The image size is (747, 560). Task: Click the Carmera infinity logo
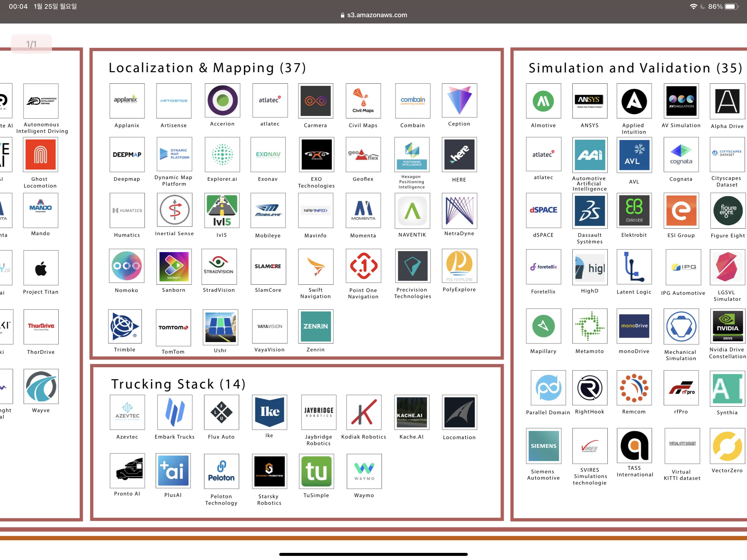316,101
